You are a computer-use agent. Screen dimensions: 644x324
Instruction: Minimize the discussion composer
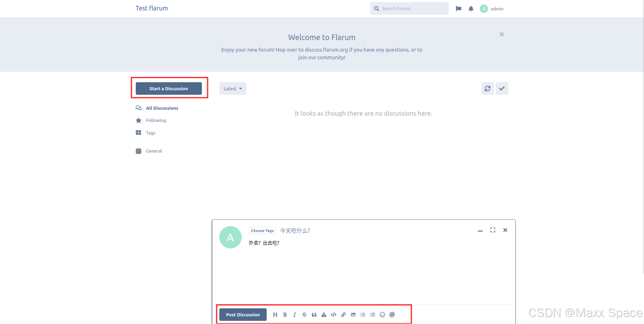pos(480,230)
